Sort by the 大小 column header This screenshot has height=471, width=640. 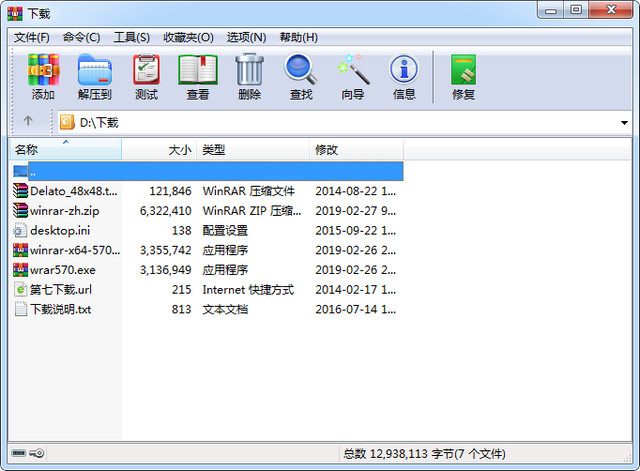(159, 150)
